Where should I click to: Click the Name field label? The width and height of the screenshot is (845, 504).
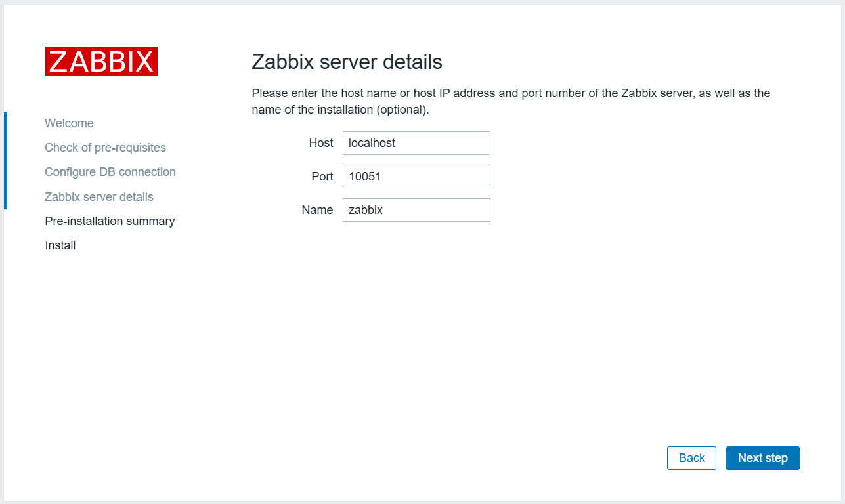click(x=317, y=210)
